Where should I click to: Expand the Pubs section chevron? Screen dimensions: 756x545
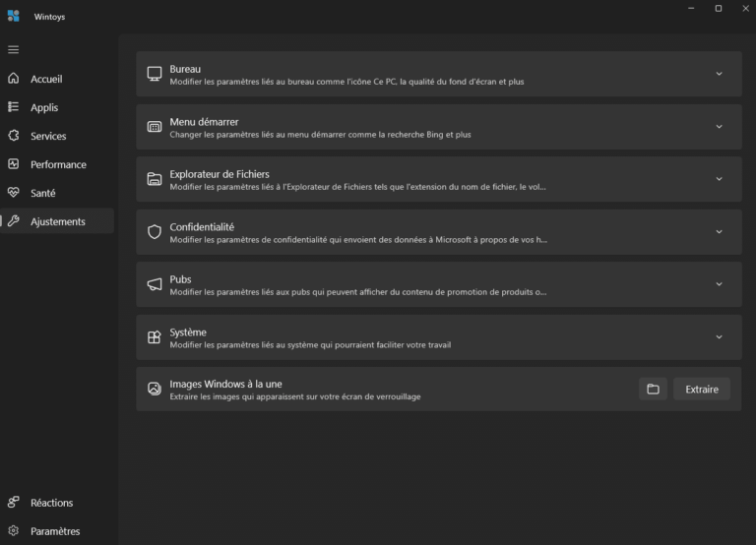tap(719, 284)
